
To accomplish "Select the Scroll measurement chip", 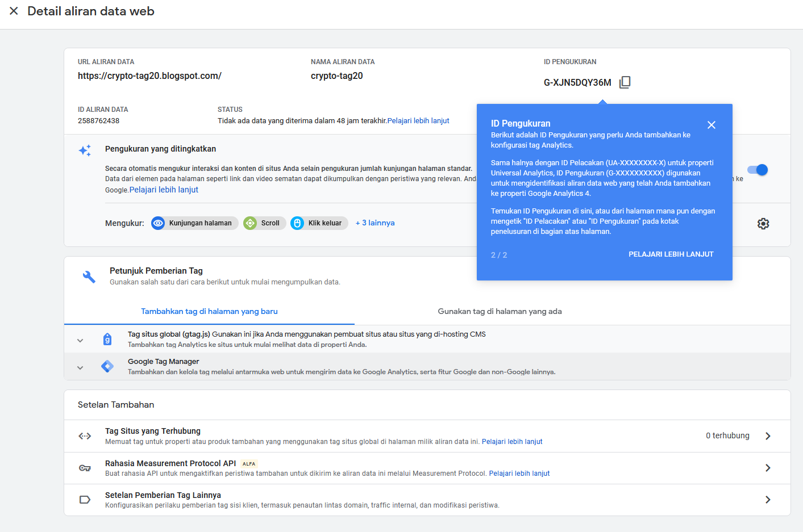I will click(264, 223).
